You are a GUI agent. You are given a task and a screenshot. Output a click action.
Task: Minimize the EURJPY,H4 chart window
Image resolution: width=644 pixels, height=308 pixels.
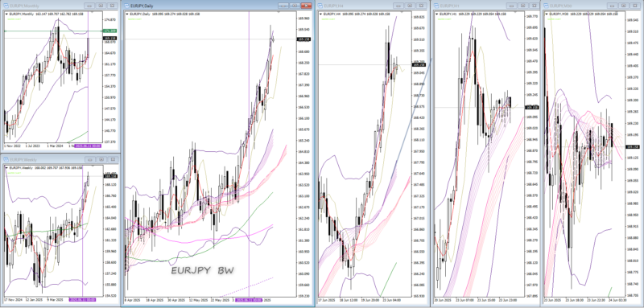(x=398, y=6)
